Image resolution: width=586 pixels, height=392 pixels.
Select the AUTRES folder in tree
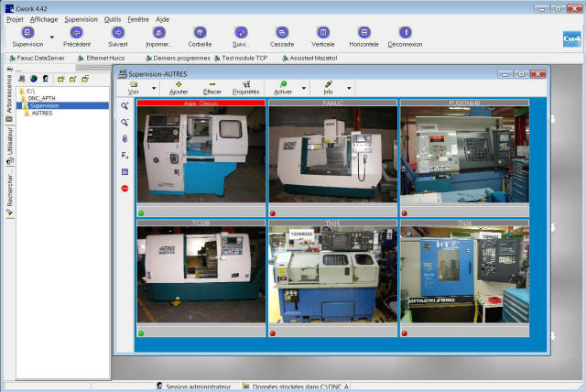pyautogui.click(x=41, y=113)
